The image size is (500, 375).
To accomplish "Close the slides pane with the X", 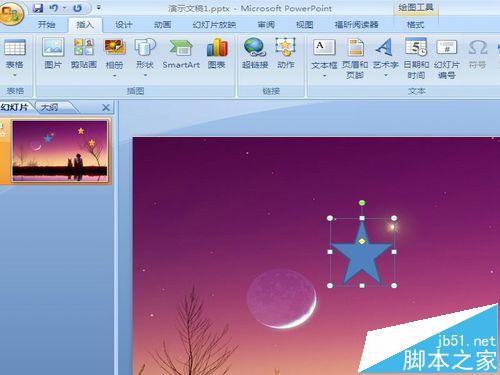I will (x=106, y=107).
